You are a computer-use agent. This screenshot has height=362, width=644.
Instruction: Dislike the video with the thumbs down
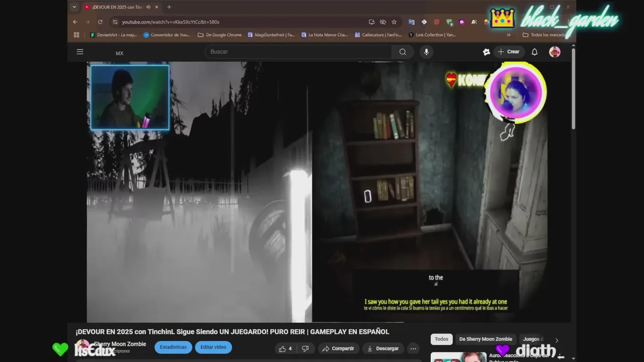click(305, 348)
